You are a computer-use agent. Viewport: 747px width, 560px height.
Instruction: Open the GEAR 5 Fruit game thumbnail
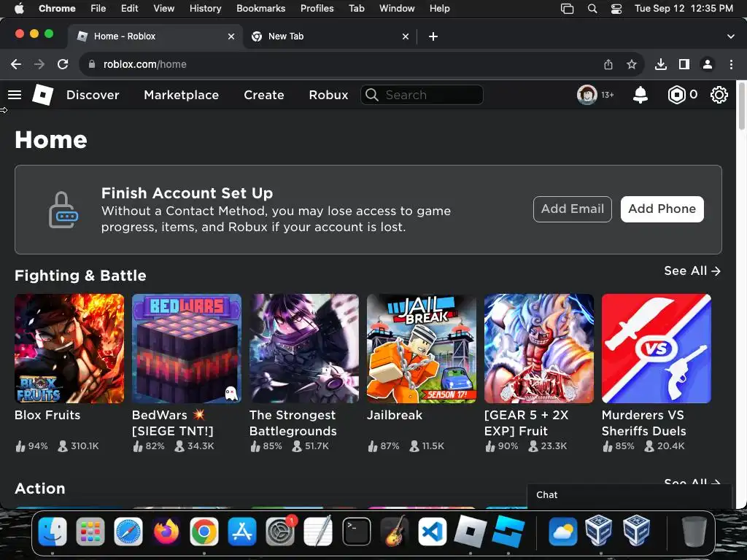[x=539, y=349]
